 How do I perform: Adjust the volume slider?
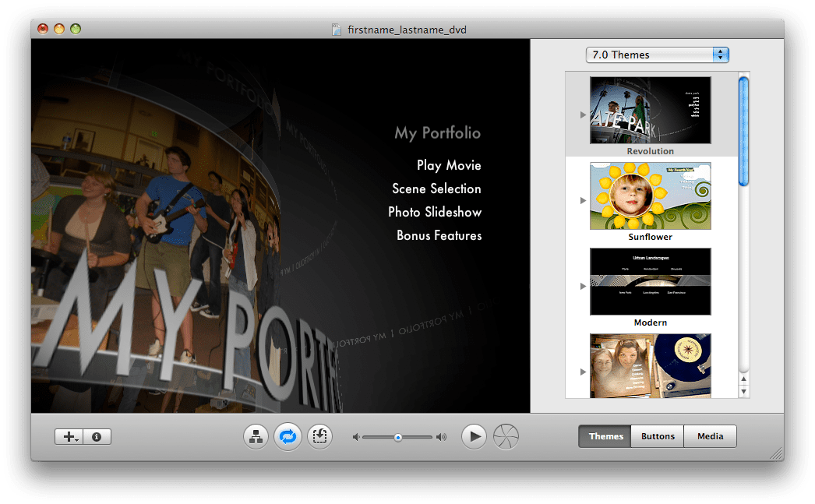(x=398, y=436)
